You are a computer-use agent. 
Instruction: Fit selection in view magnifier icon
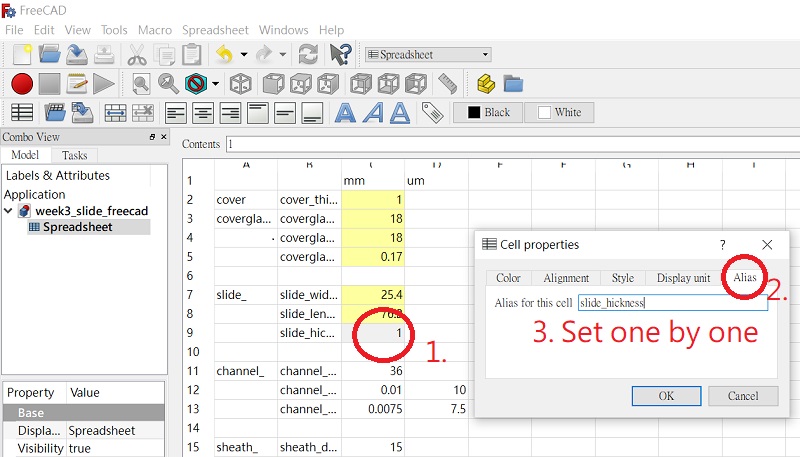[x=168, y=84]
